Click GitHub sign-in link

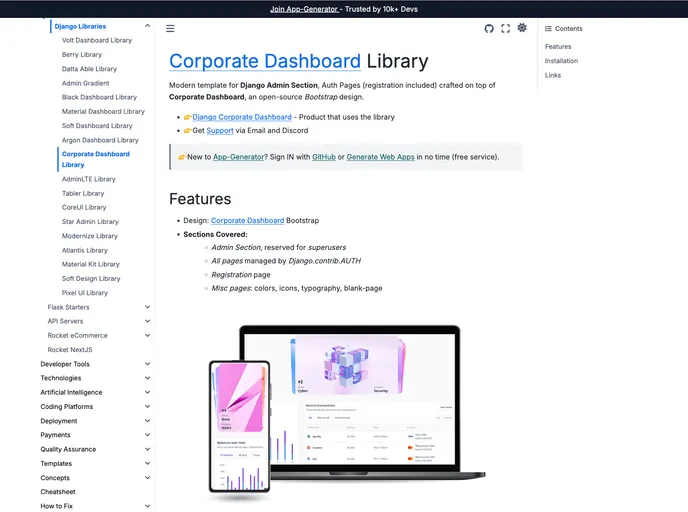click(324, 157)
